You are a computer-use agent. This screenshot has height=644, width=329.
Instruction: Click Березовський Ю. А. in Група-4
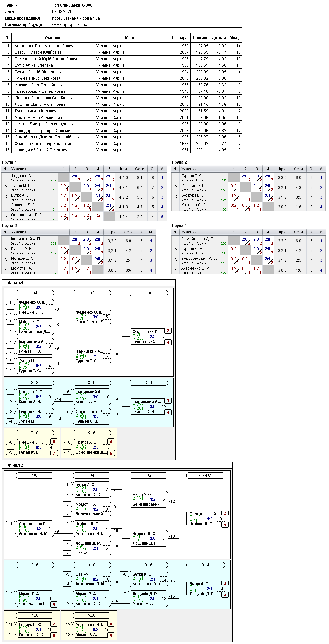199,259
